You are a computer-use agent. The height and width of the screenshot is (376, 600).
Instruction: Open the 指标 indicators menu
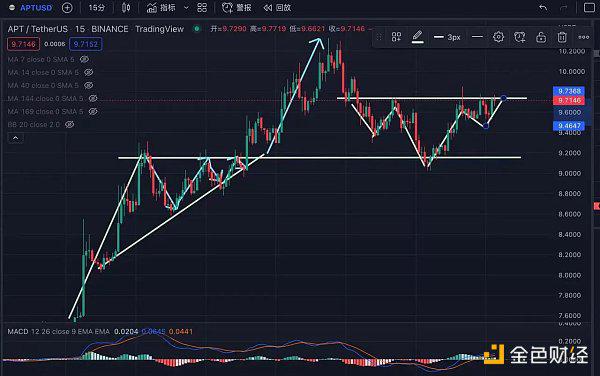(x=161, y=8)
